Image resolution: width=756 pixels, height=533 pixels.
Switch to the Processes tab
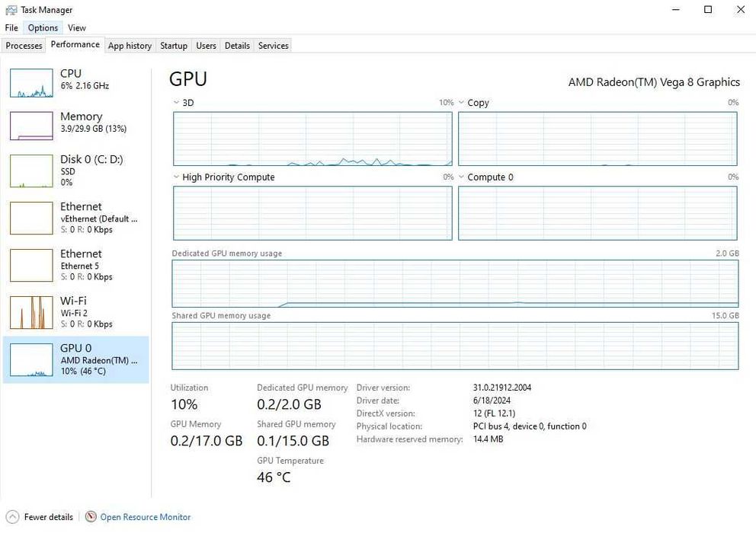(24, 46)
